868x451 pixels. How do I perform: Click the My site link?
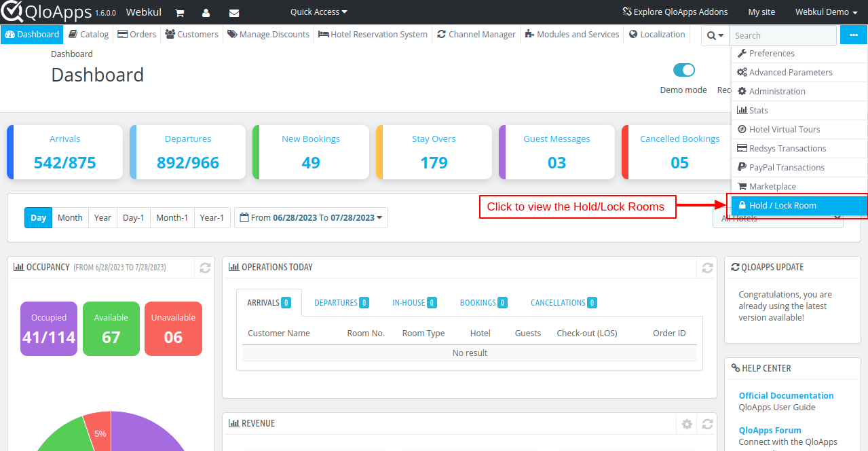(761, 12)
